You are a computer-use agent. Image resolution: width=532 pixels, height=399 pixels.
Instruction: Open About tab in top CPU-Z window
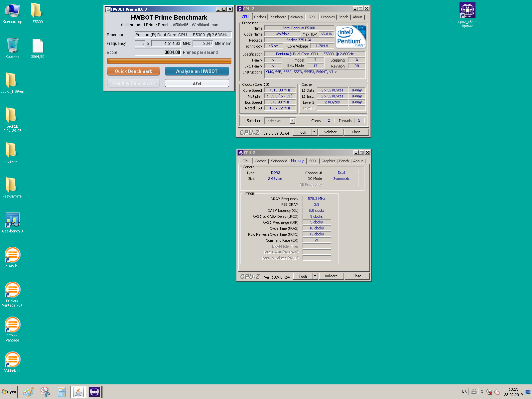click(x=357, y=17)
